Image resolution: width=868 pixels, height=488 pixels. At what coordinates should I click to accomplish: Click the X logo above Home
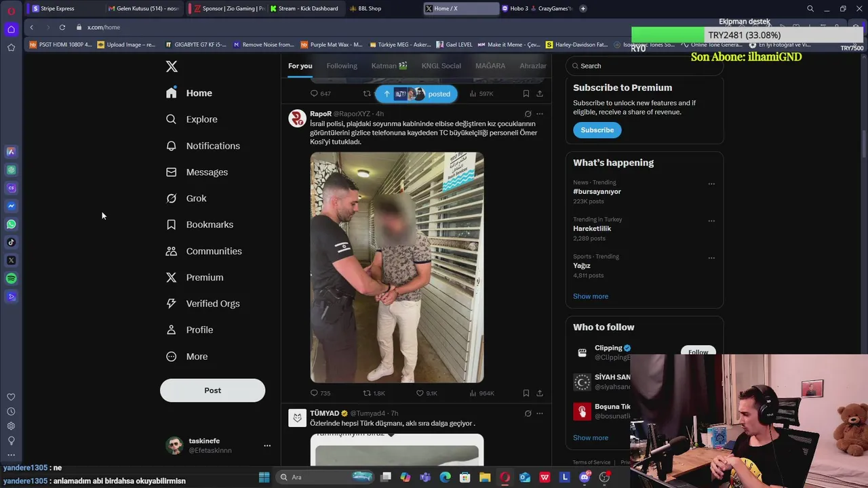(172, 66)
